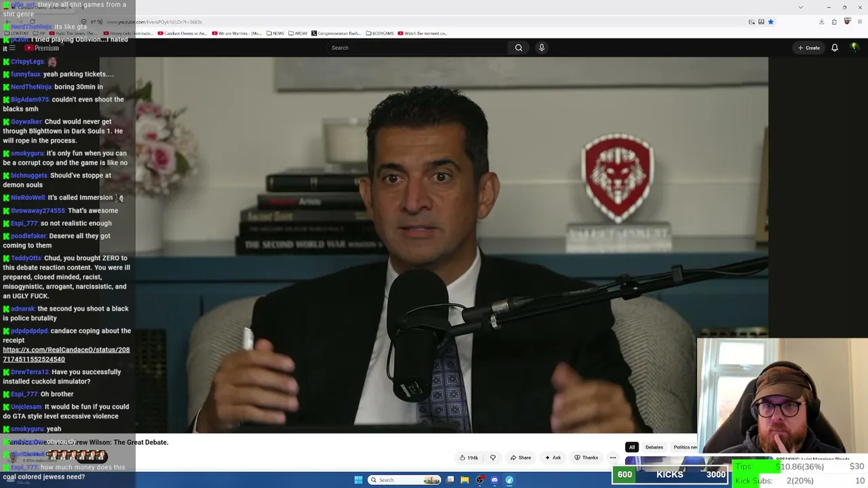Activate voice search microphone icon

click(541, 47)
